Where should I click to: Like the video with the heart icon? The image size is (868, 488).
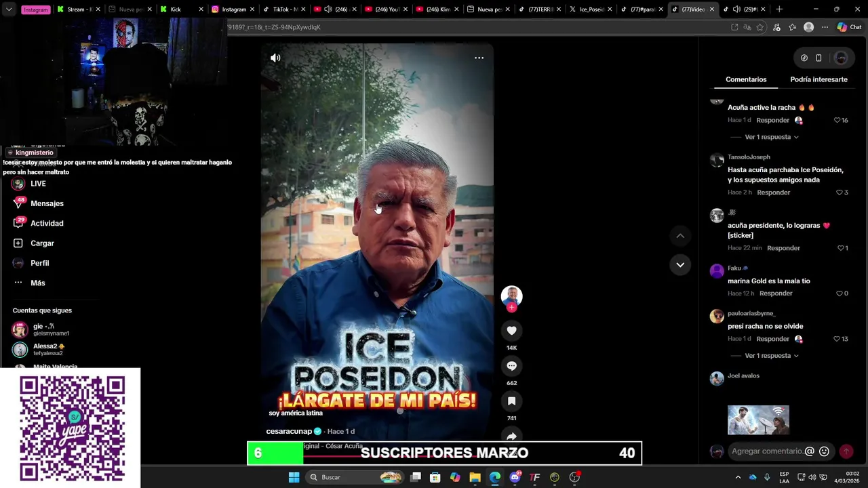511,331
